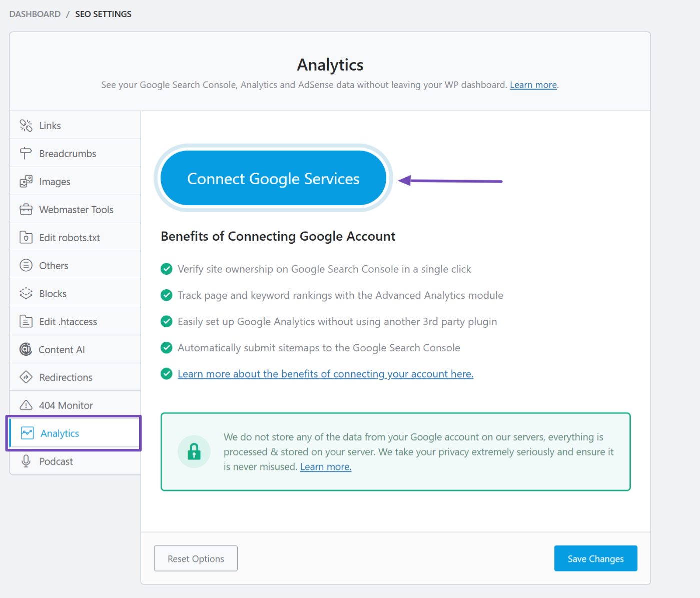Click the Breadcrumbs signpost icon
This screenshot has height=598, width=700.
[x=26, y=153]
